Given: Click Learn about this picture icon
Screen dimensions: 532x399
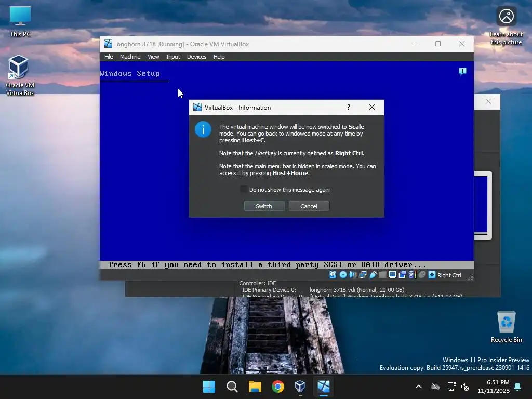Looking at the screenshot, I should [x=506, y=26].
